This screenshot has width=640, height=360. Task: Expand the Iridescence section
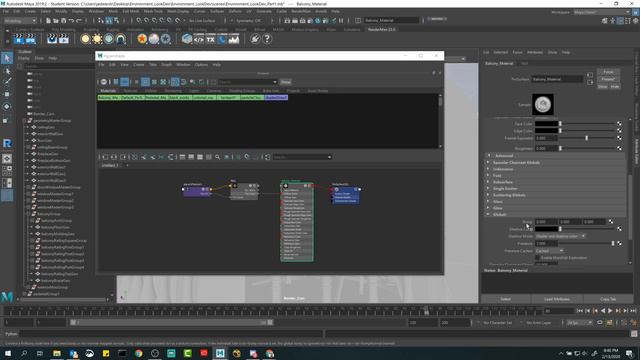pyautogui.click(x=555, y=169)
